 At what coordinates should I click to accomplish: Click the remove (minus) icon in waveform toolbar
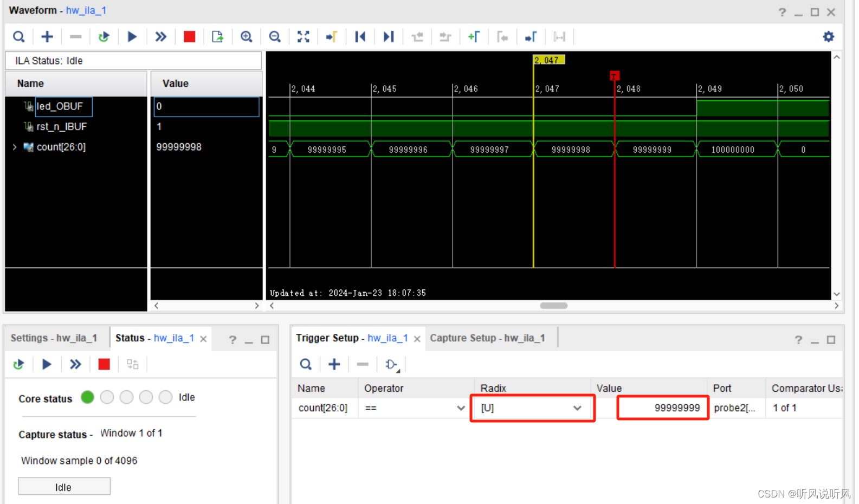click(76, 37)
